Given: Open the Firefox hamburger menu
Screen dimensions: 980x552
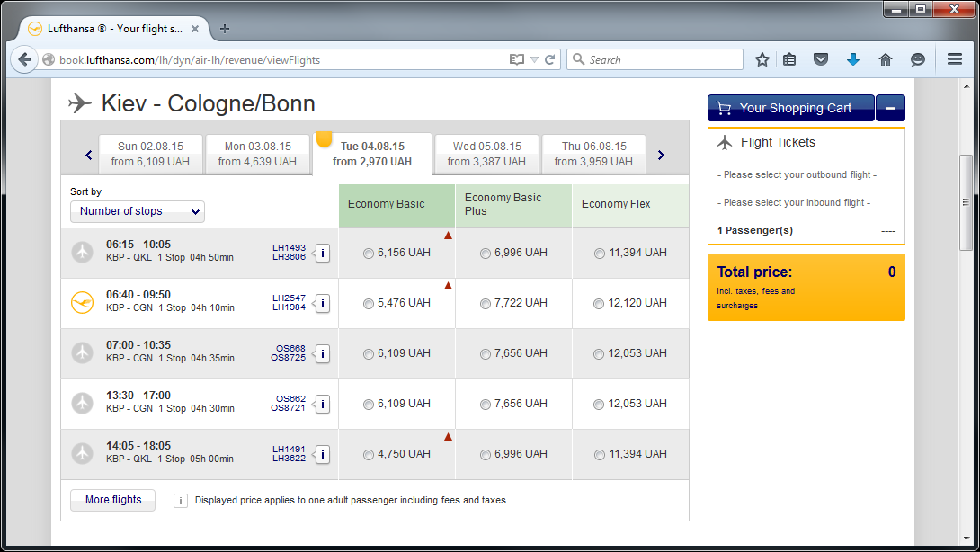Looking at the screenshot, I should (x=954, y=60).
